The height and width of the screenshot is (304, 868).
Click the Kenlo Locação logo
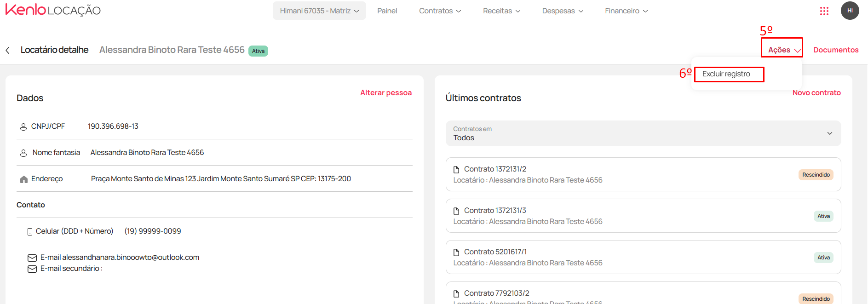pyautogui.click(x=53, y=10)
